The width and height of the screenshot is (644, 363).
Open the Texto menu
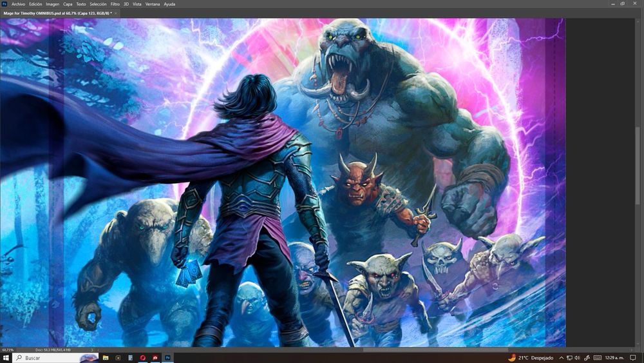(81, 4)
